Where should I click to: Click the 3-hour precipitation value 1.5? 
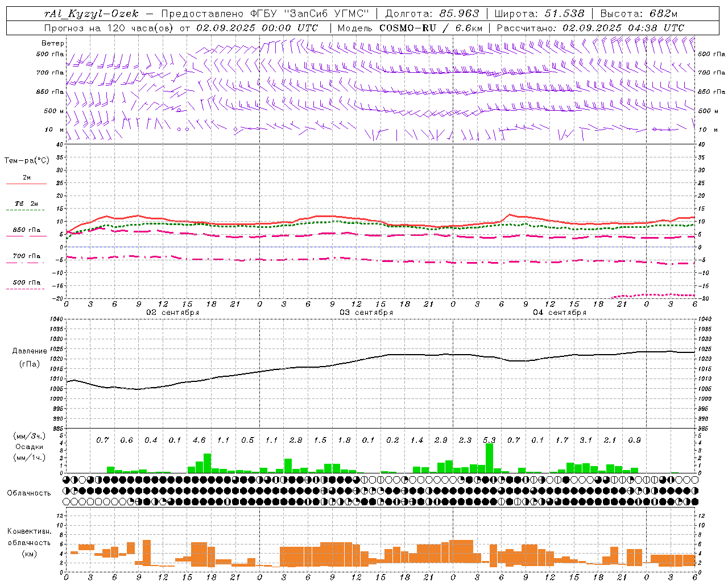(320, 440)
